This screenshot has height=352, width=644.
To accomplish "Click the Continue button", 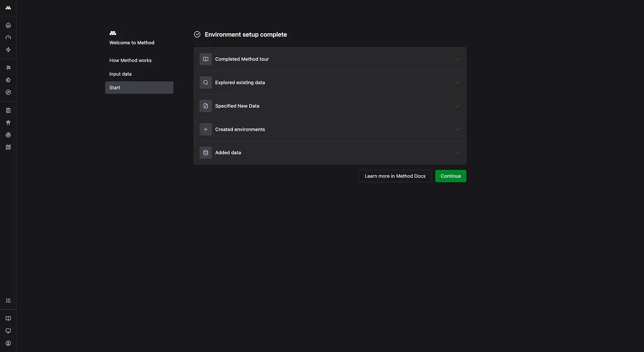I will pyautogui.click(x=451, y=176).
